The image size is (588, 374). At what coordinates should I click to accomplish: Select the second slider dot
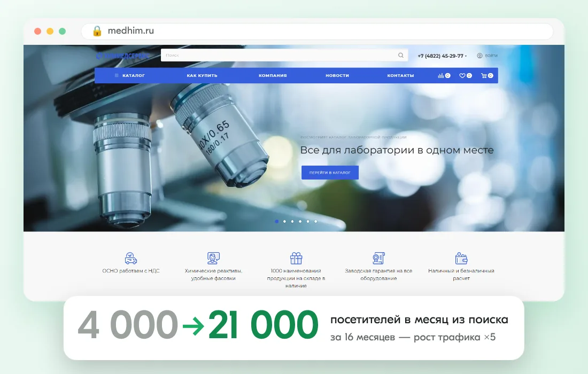click(x=284, y=222)
